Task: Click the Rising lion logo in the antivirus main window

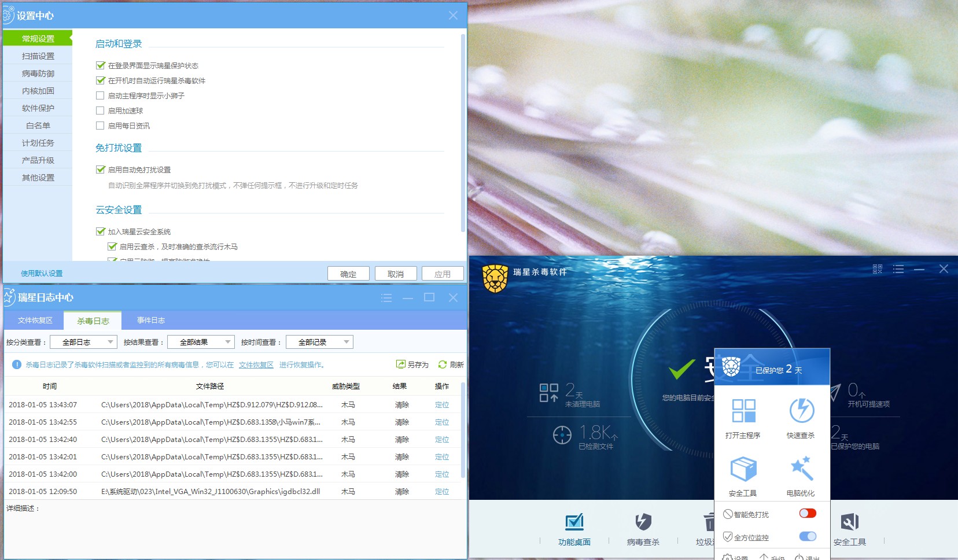Action: coord(495,278)
